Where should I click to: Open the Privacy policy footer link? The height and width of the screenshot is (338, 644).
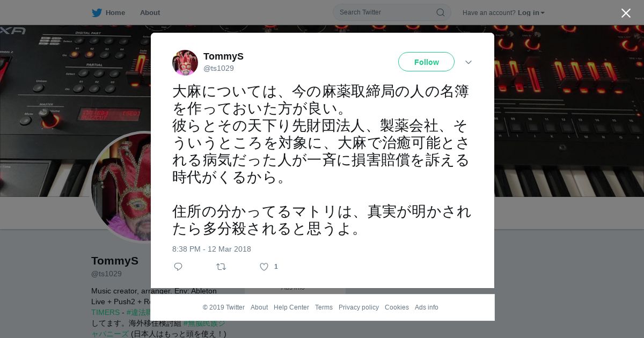tap(358, 307)
